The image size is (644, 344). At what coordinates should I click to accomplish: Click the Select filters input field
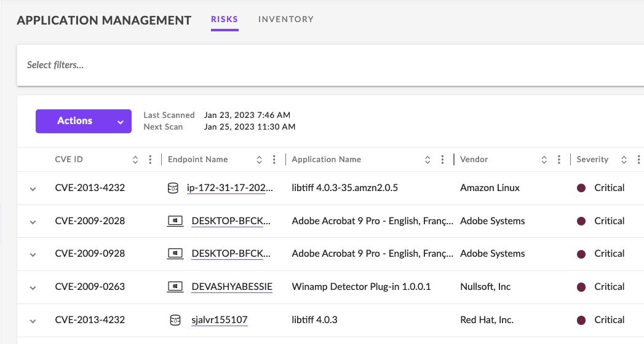308,65
